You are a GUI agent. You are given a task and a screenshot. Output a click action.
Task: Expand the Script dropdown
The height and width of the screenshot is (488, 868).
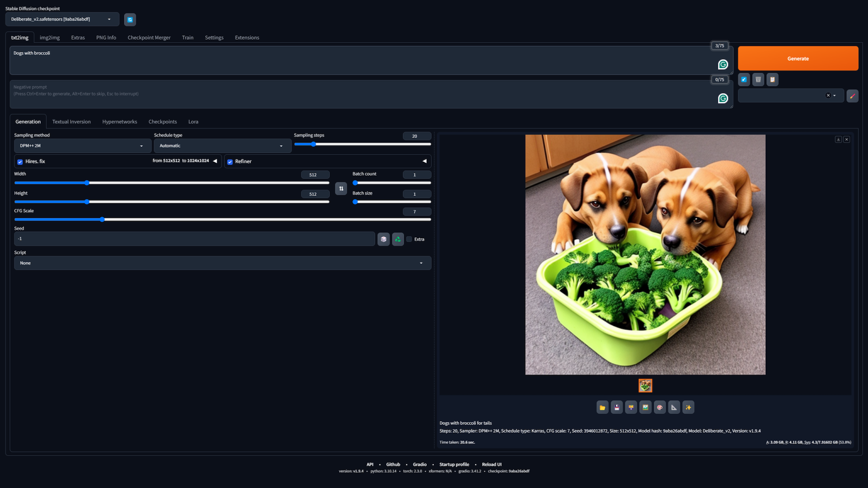point(222,263)
